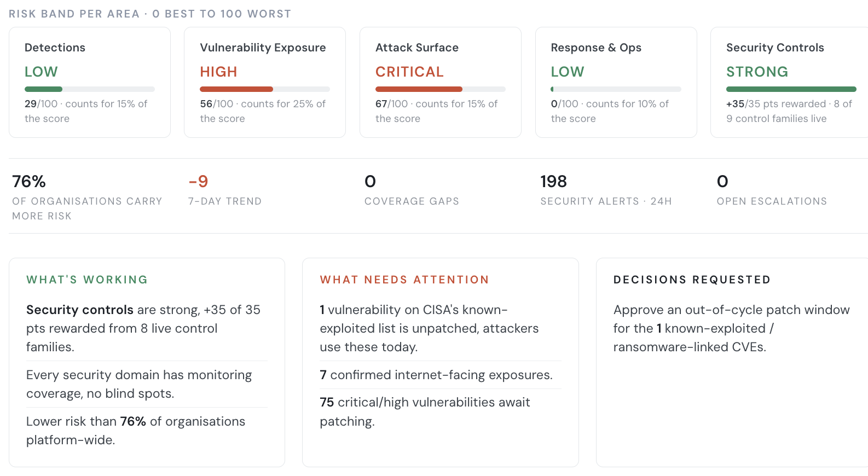Open the CISA known-exploited vulnerability item
The height and width of the screenshot is (476, 868).
(x=441, y=328)
